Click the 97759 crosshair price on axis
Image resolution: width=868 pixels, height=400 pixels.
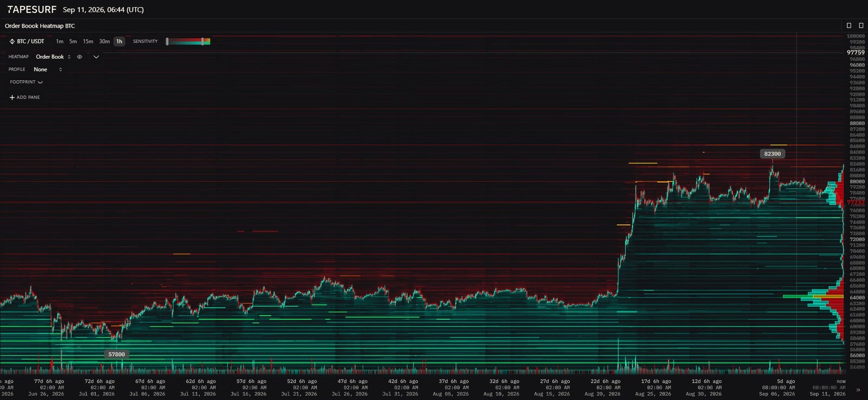pyautogui.click(x=856, y=53)
